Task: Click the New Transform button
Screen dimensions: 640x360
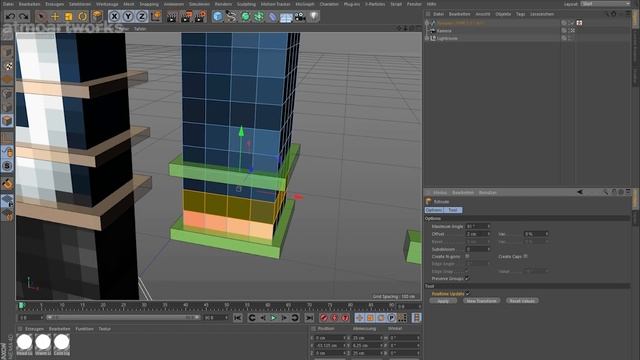Action: pyautogui.click(x=482, y=301)
